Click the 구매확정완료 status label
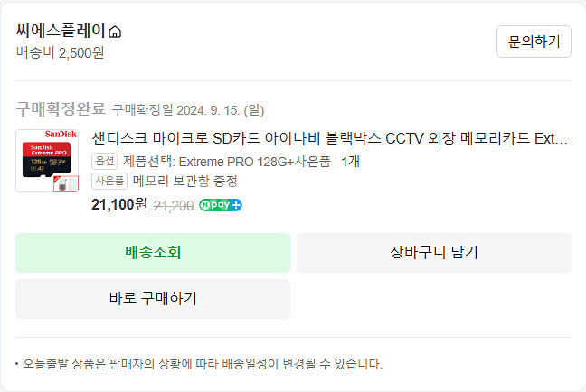 pyautogui.click(x=61, y=110)
